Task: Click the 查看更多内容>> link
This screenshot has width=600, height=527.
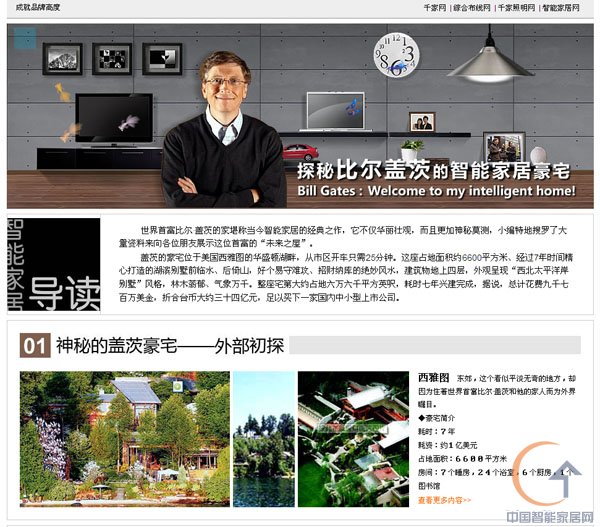Action: pos(444,500)
